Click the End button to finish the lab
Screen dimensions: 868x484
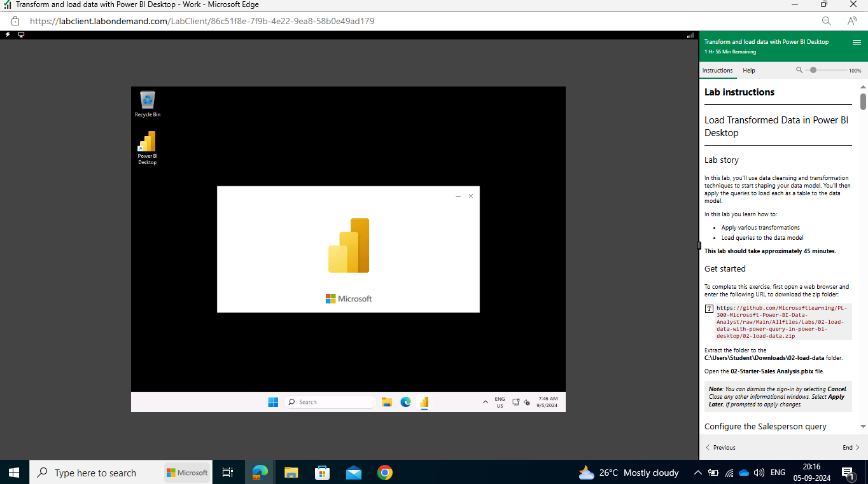tap(848, 447)
